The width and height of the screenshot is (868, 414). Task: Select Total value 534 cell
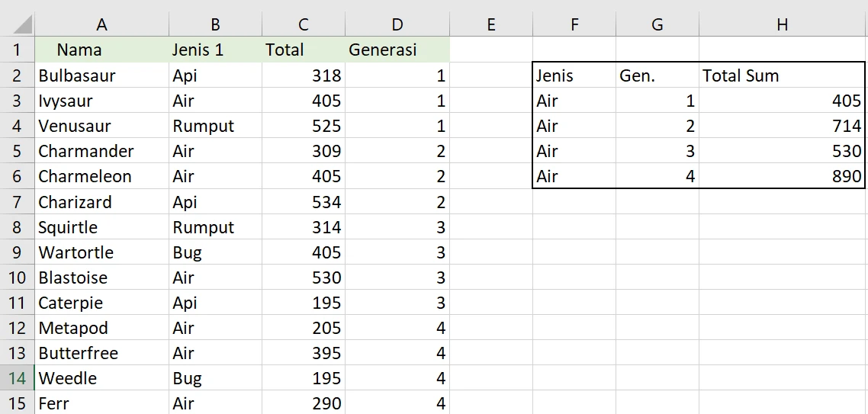pyautogui.click(x=304, y=202)
